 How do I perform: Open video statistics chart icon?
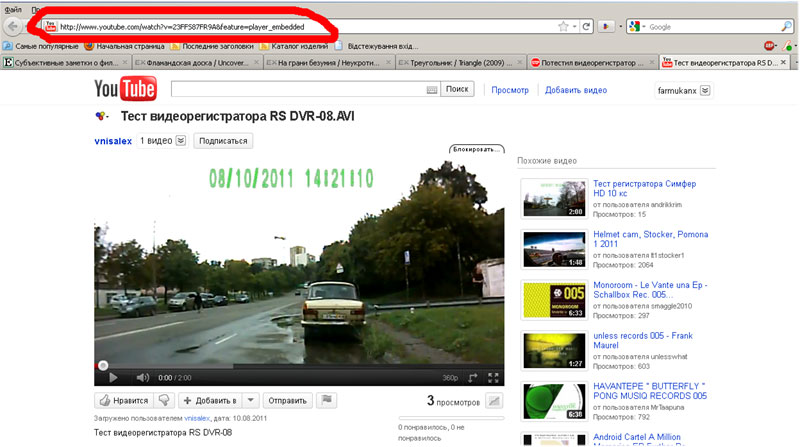point(493,401)
